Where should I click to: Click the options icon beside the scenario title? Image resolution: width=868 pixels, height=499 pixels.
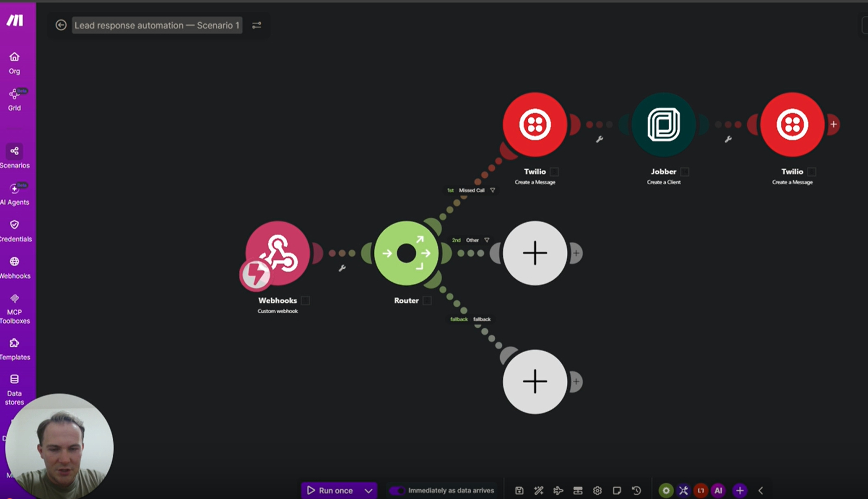(257, 25)
